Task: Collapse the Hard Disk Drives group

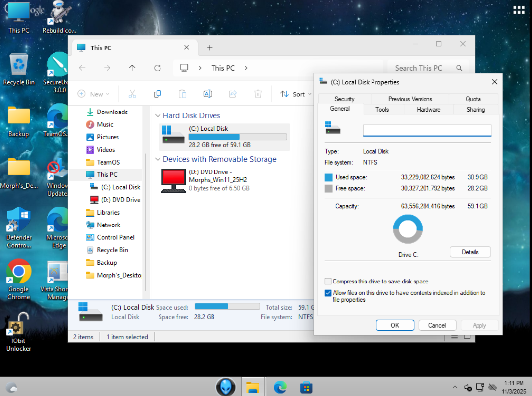Action: point(158,116)
